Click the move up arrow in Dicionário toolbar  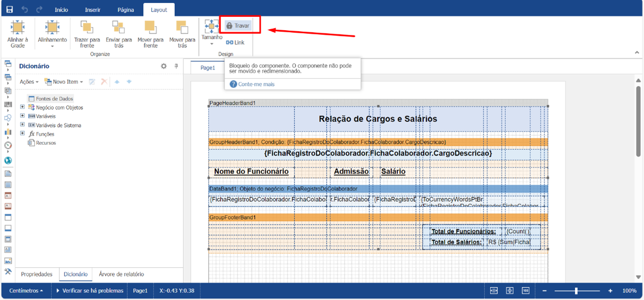[x=117, y=82]
